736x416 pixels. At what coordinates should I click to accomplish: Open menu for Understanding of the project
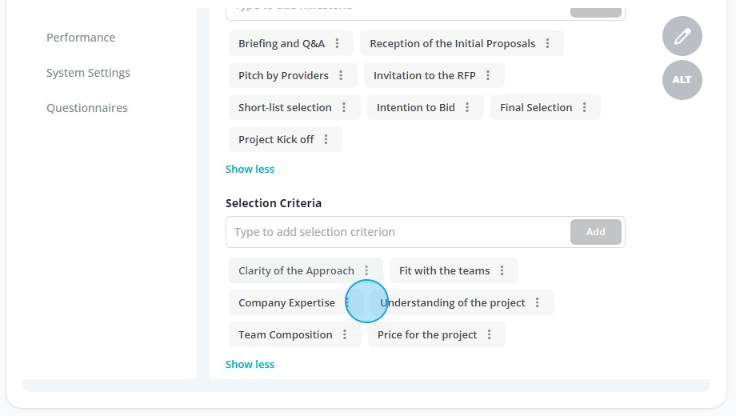tap(537, 302)
